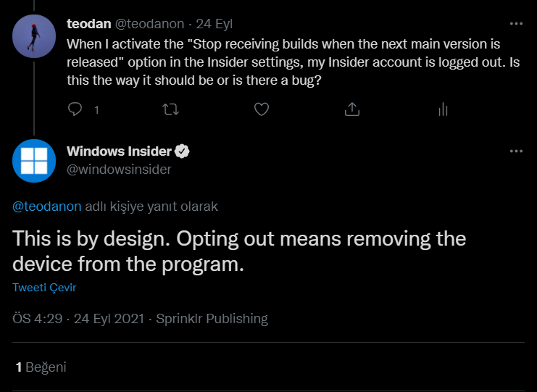
Task: Click the blue @teodanon mention in reply line
Action: (47, 207)
